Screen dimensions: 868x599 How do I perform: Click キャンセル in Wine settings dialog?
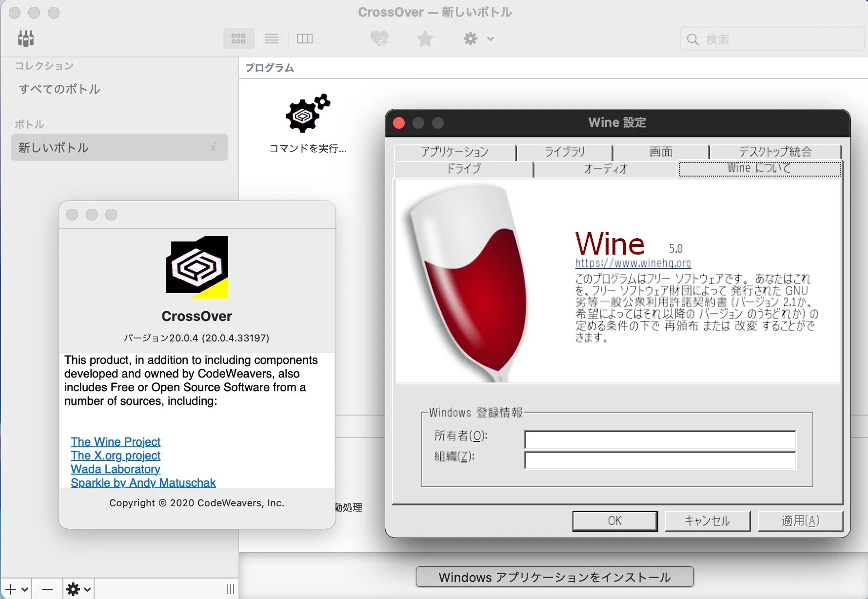pyautogui.click(x=708, y=521)
